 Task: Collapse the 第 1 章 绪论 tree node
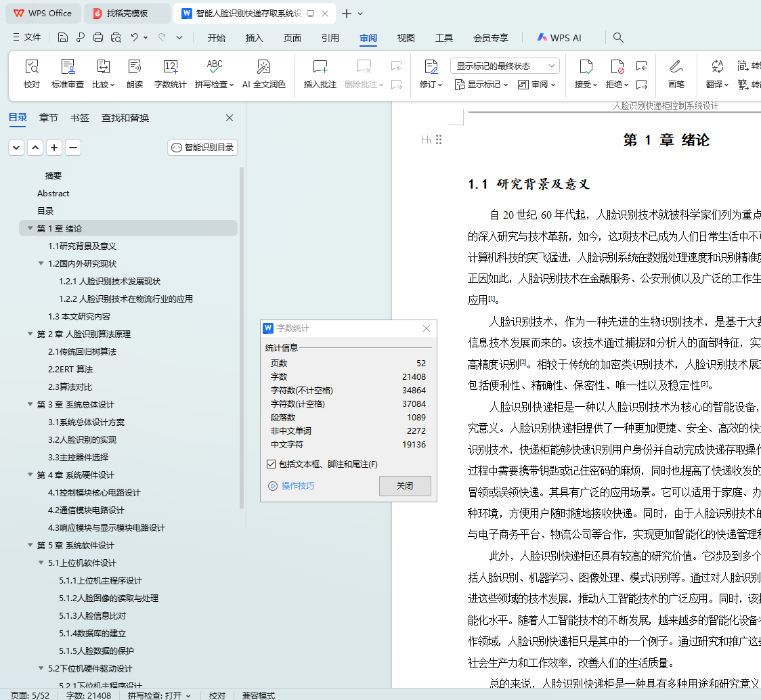pyautogui.click(x=30, y=229)
